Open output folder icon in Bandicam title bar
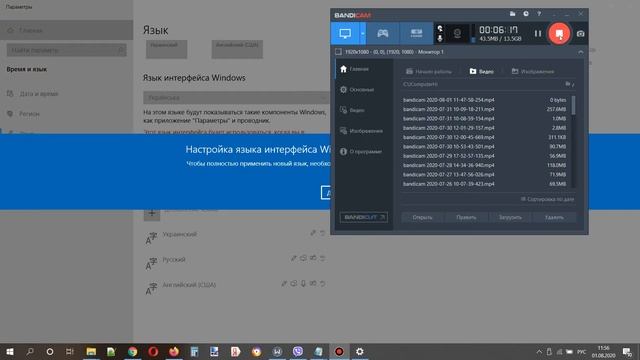 pyautogui.click(x=513, y=14)
